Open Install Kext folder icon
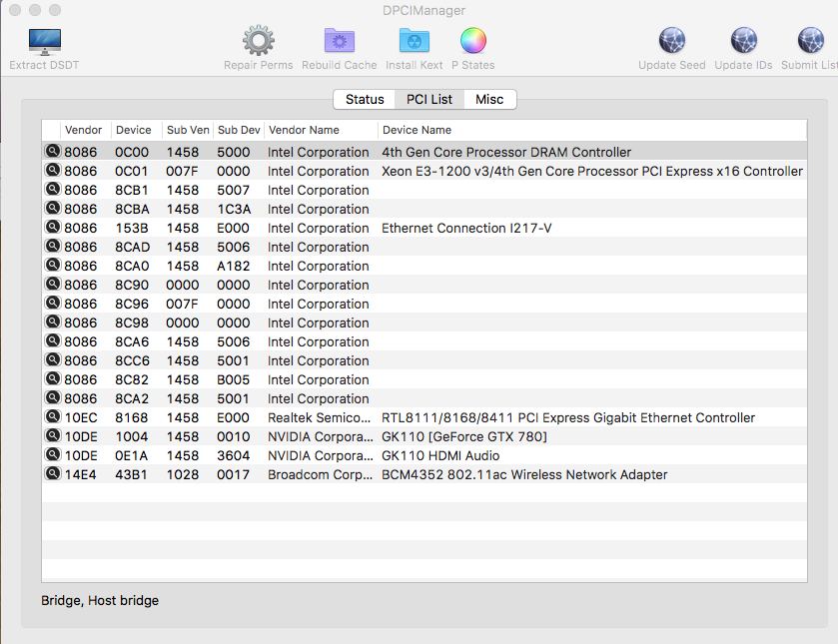Image resolution: width=838 pixels, height=644 pixels. (414, 42)
